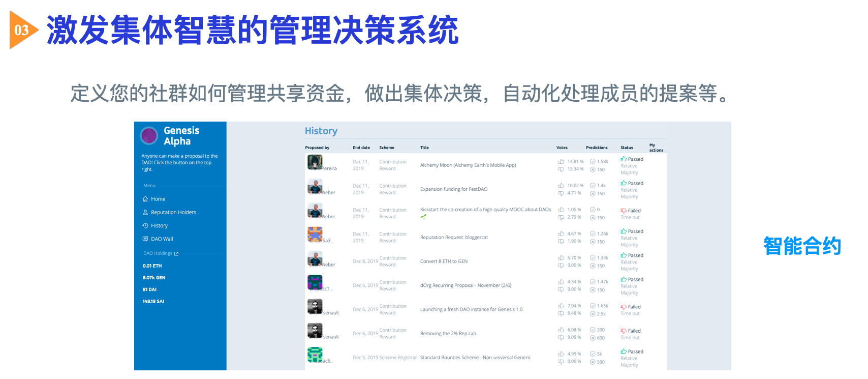Click the thumbs-up icon for Standard Bounties Scheme
The image size is (868, 379).
562,354
